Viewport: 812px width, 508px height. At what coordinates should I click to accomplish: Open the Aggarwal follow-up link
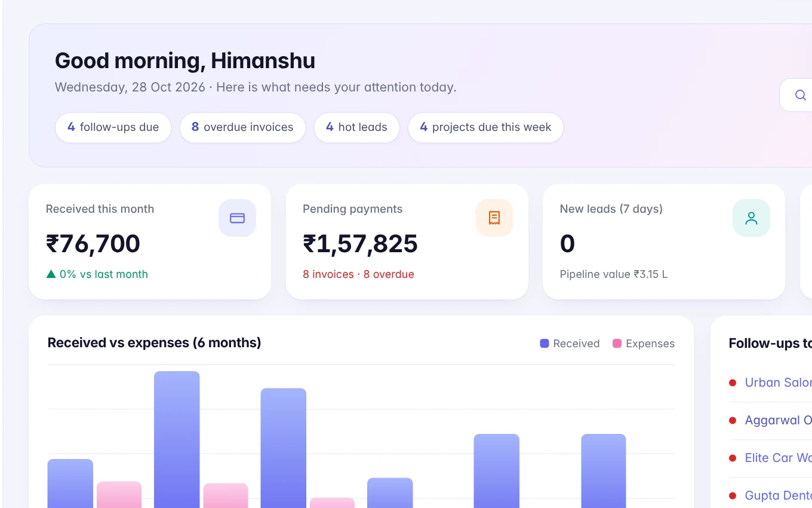click(778, 420)
